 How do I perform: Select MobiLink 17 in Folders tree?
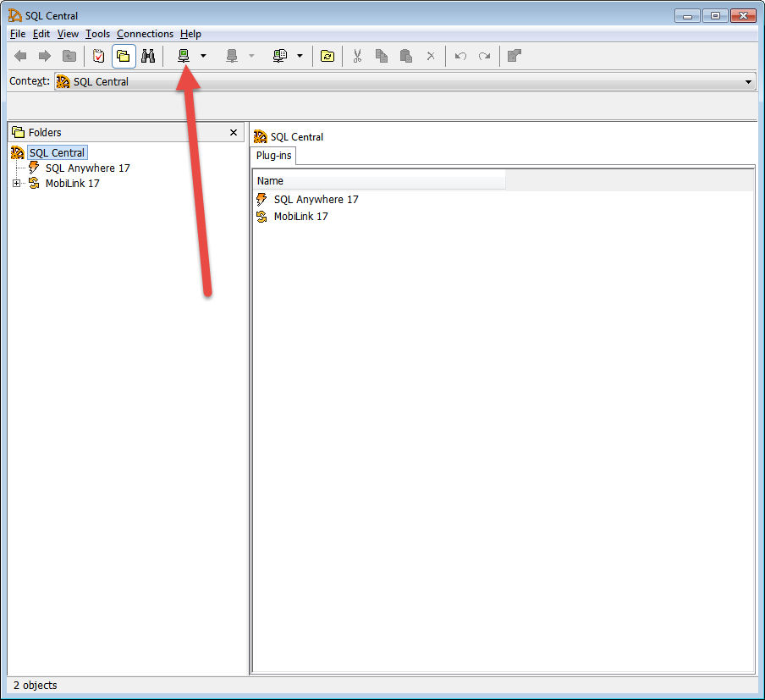pyautogui.click(x=72, y=183)
